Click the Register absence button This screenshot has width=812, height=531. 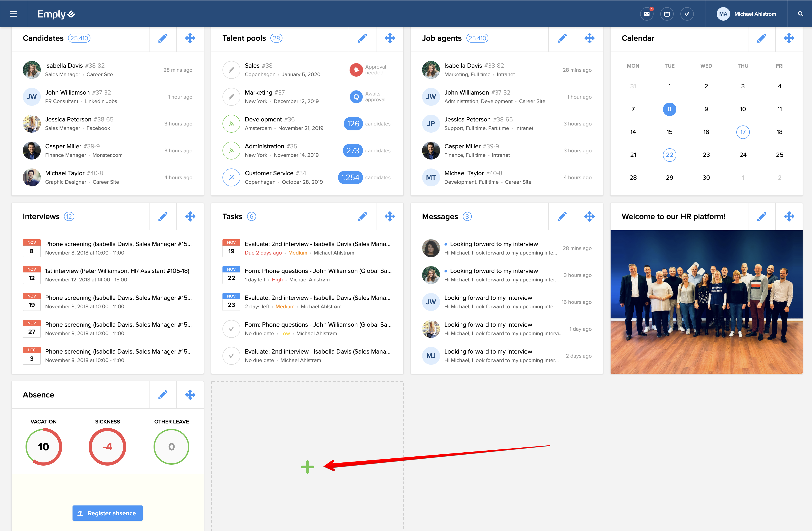coord(107,513)
